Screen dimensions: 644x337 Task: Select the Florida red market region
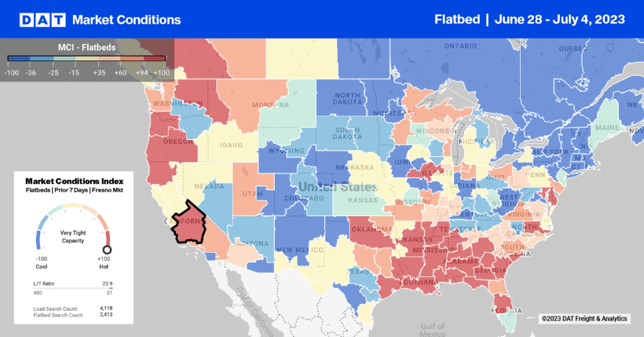[502, 304]
